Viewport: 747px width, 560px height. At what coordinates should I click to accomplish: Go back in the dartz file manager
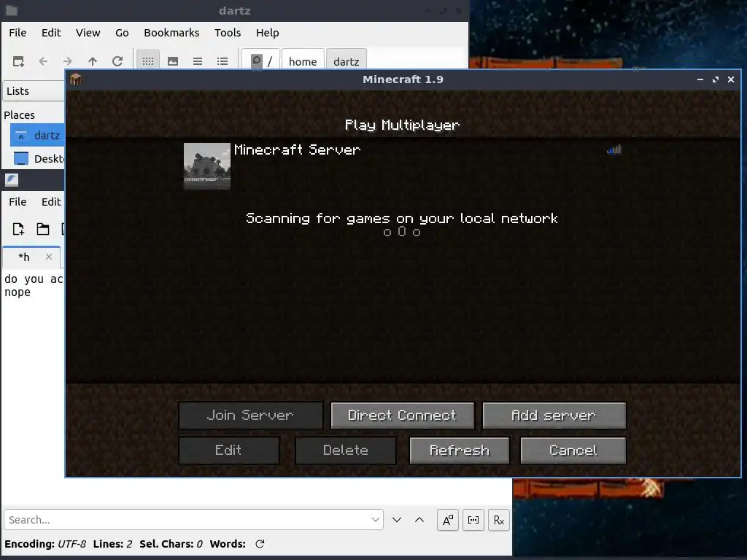tap(43, 61)
